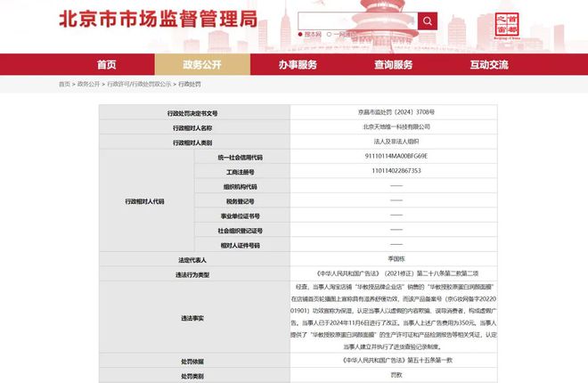Open the 查询服务 navigation tab
Viewport: 588px width, 383px height.
pos(394,65)
